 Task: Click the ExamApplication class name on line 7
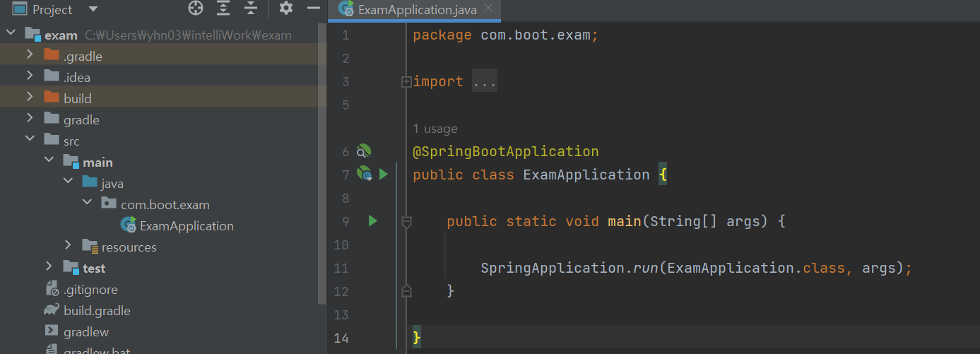[x=586, y=175]
